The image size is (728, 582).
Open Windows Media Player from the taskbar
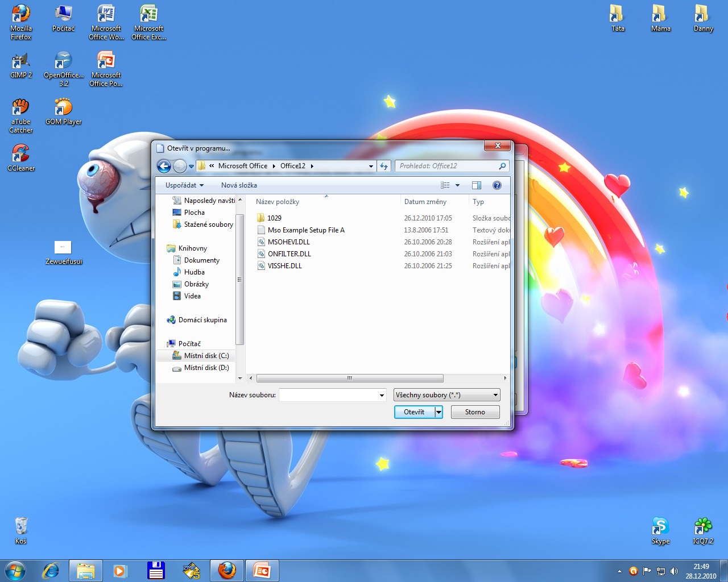pyautogui.click(x=120, y=570)
